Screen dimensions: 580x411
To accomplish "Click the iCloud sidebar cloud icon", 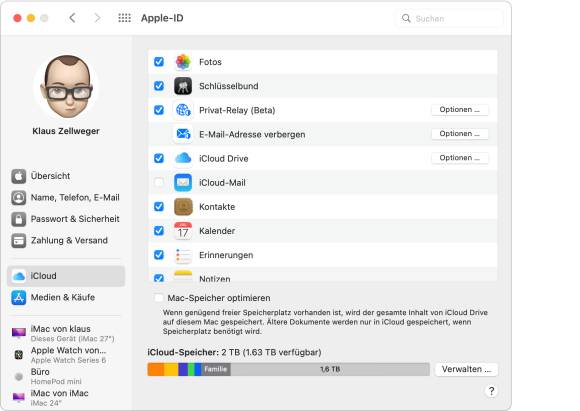I will tap(18, 276).
